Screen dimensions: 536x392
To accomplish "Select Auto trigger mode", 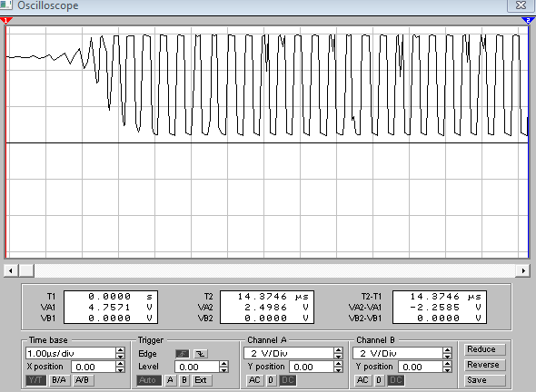I will [x=149, y=380].
